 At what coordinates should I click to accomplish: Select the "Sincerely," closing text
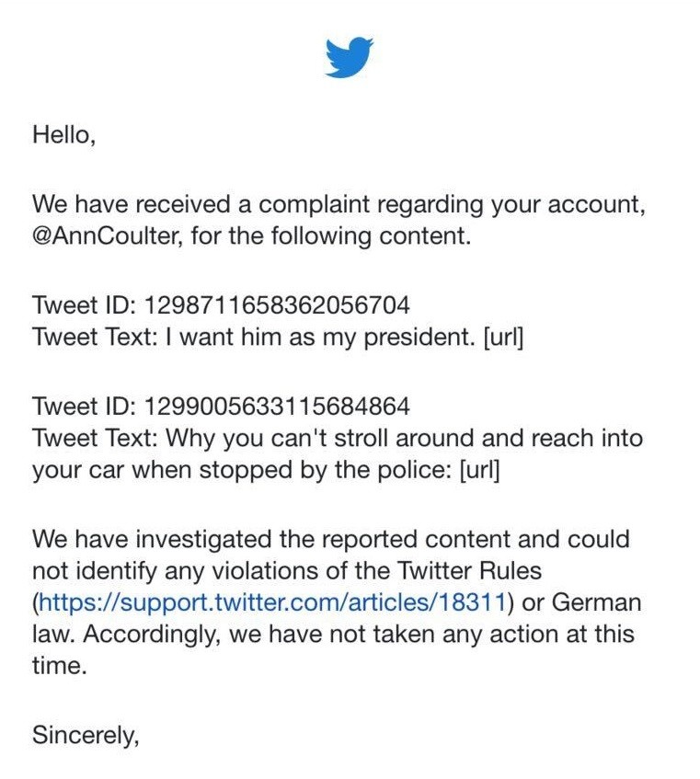click(86, 735)
